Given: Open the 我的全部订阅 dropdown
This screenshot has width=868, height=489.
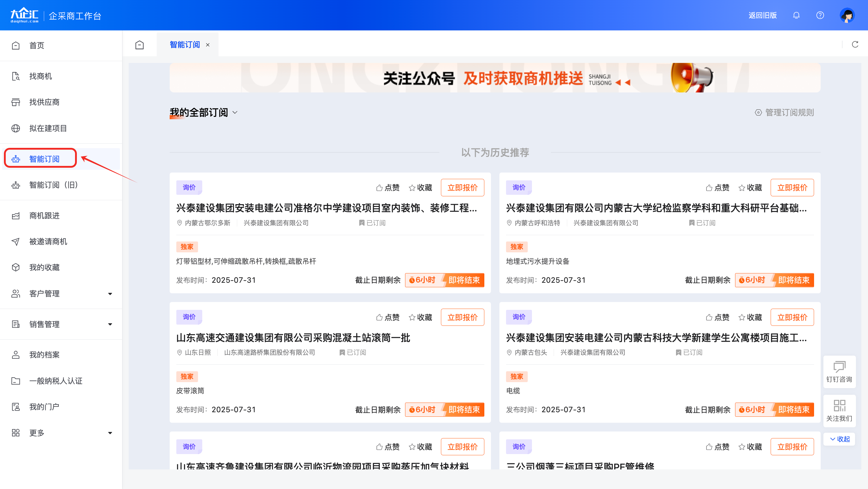Looking at the screenshot, I should 203,112.
